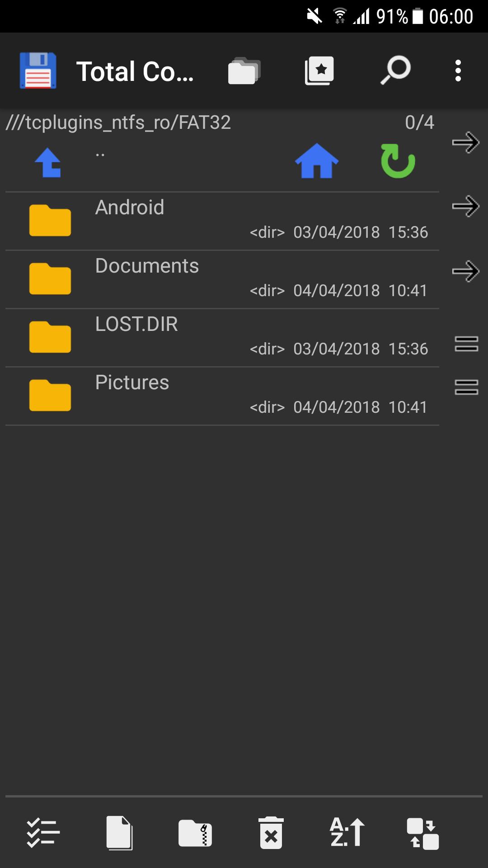Screen dimensions: 488x868
Task: Tap the current path /tcplugins_ntfs_ro/FAT32
Action: (118, 123)
